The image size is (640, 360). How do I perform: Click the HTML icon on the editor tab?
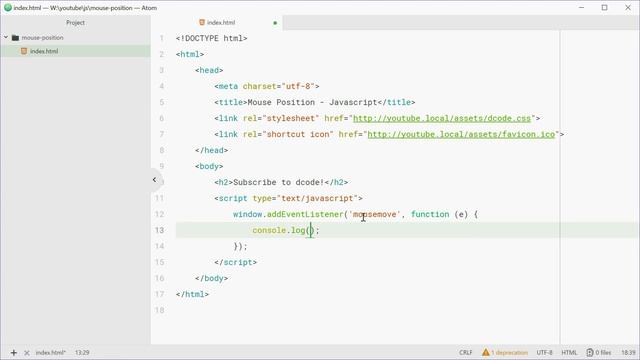202,22
